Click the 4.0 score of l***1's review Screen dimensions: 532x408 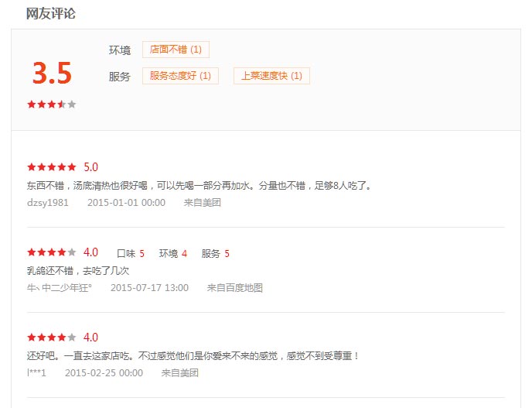pyautogui.click(x=91, y=338)
